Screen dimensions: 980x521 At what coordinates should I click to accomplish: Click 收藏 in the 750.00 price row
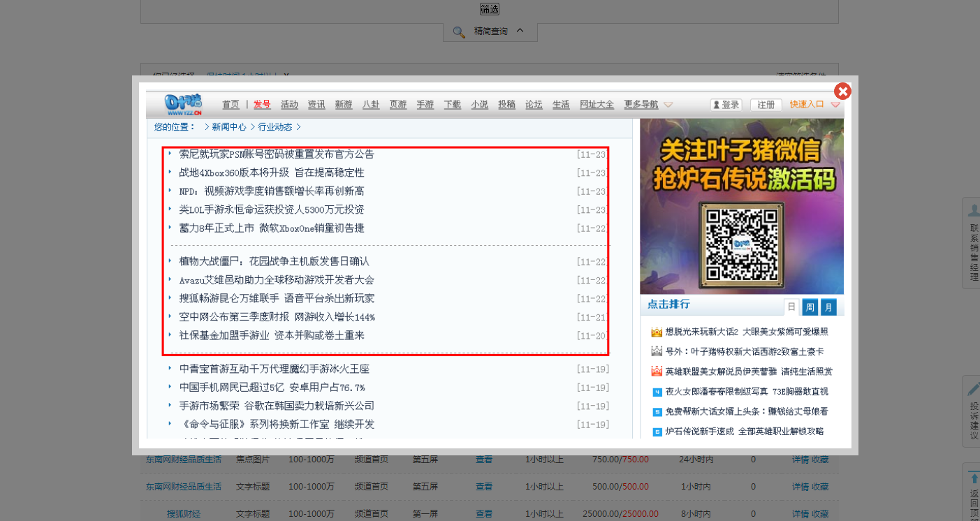tap(820, 460)
